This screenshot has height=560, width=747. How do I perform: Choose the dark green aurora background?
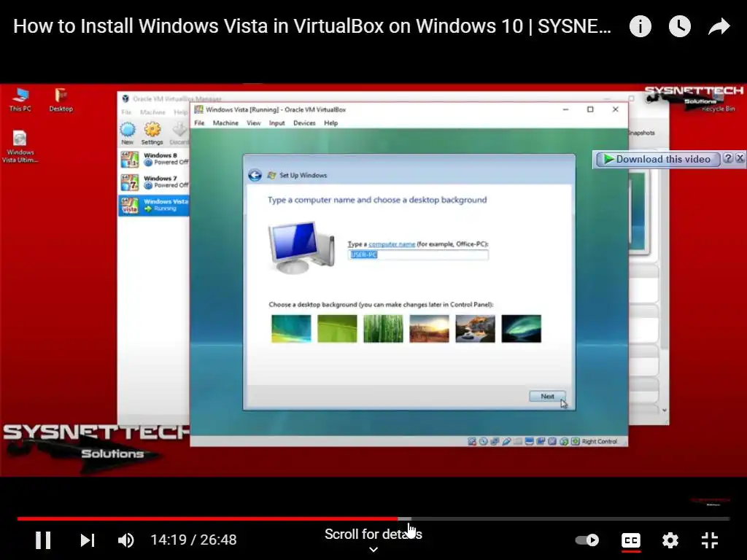pos(521,329)
